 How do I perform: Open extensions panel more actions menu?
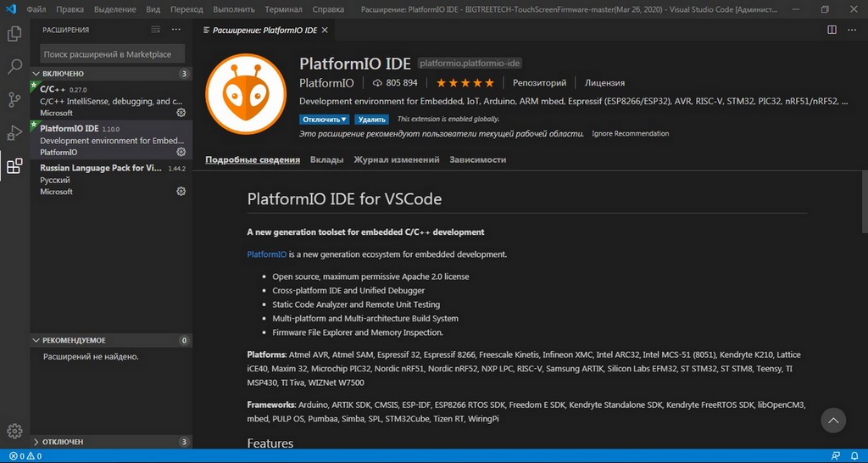pyautogui.click(x=176, y=30)
